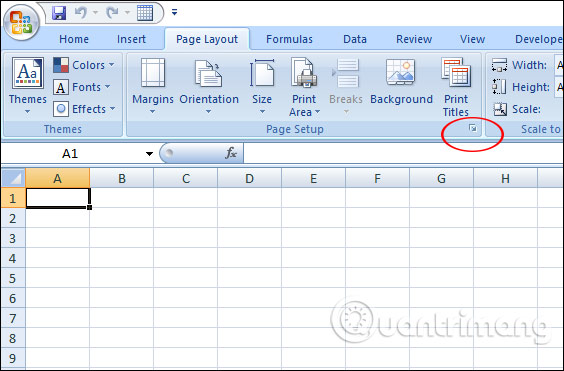564x371 pixels.
Task: Click the Width scale icon
Action: [499, 65]
